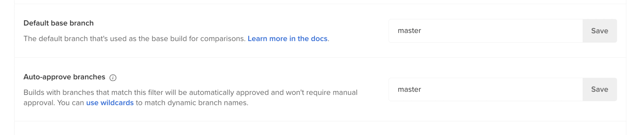Click 'master' text in Default base branch field
The height and width of the screenshot is (135, 644).
(409, 31)
